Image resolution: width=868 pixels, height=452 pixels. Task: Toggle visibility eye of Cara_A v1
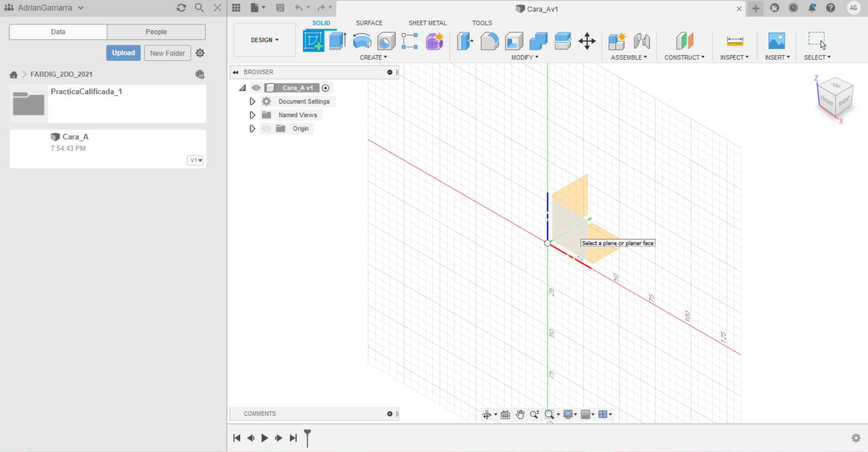pos(256,88)
